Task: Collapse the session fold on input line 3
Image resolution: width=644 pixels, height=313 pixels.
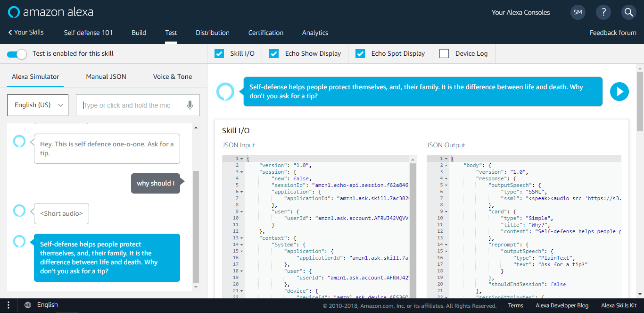Action: pyautogui.click(x=241, y=172)
